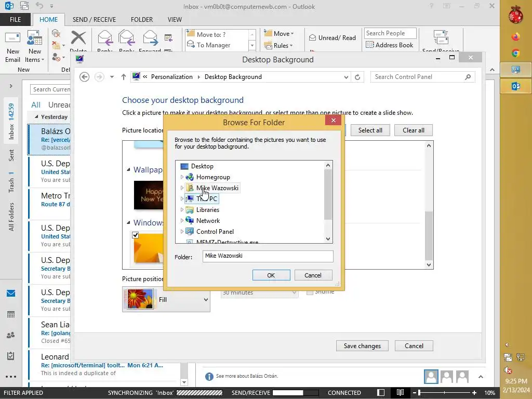
Task: Click Unread/ Read in Outlook ribbon
Action: (x=332, y=38)
